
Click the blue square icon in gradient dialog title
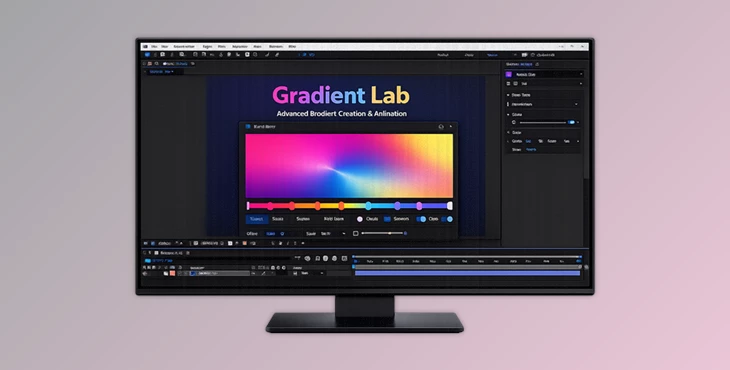click(248, 127)
